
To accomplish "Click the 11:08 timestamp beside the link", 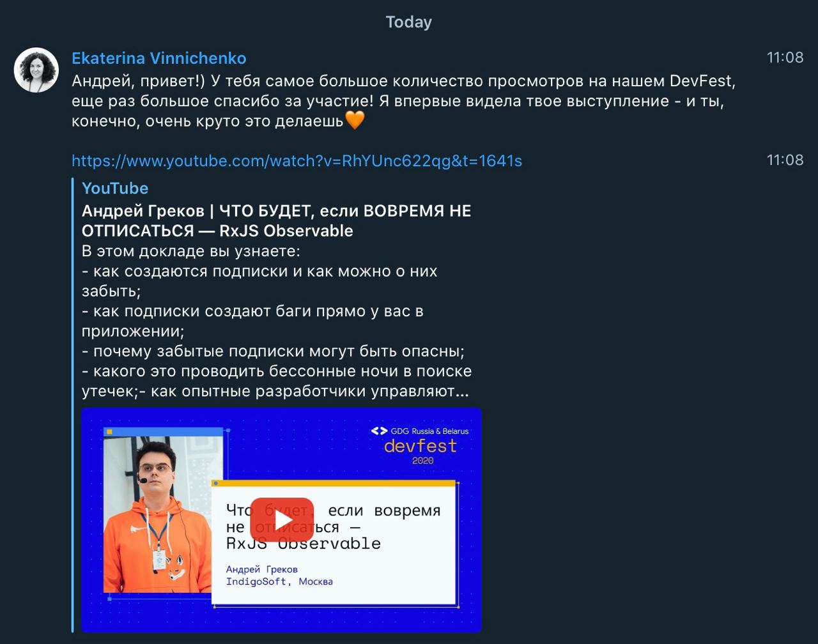I will (785, 160).
